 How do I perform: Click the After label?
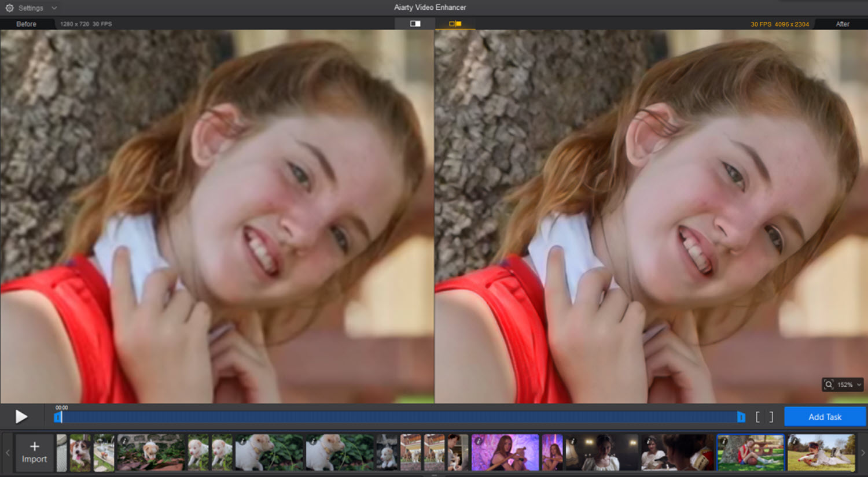[843, 24]
